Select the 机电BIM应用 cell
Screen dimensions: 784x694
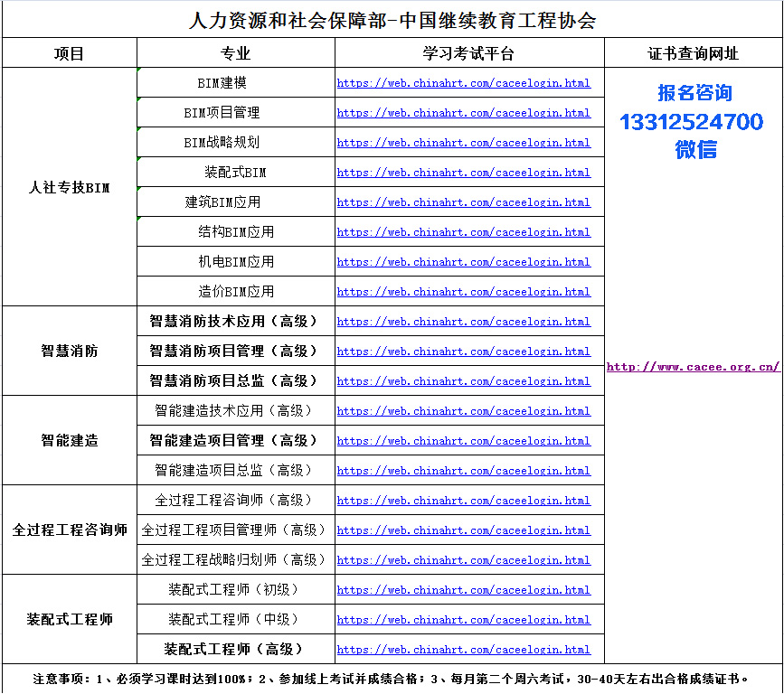coord(235,261)
